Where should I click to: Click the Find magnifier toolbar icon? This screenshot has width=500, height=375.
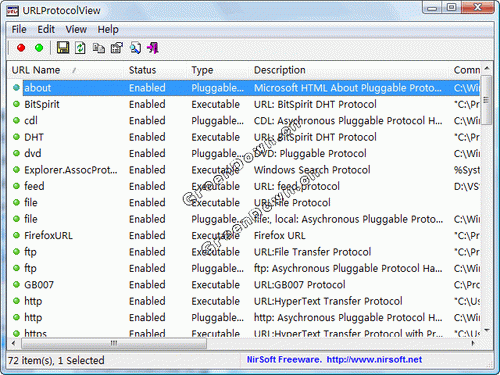(x=135, y=48)
